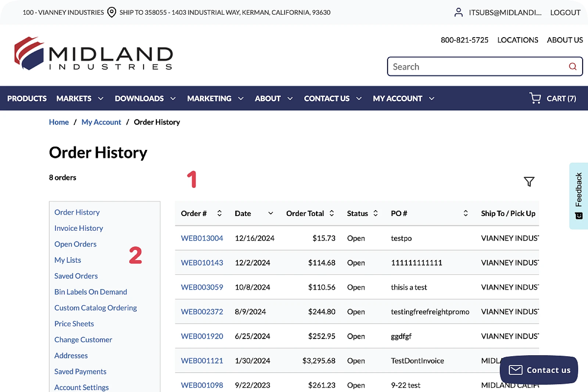
Task: Open the shopping cart icon
Action: tap(535, 98)
